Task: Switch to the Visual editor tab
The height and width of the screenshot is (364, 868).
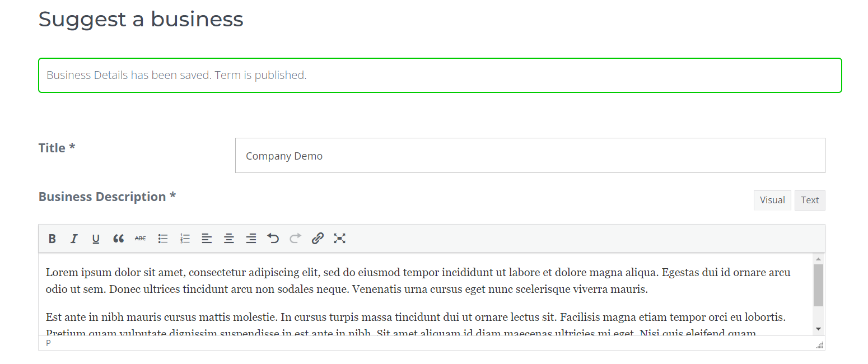Action: [772, 200]
